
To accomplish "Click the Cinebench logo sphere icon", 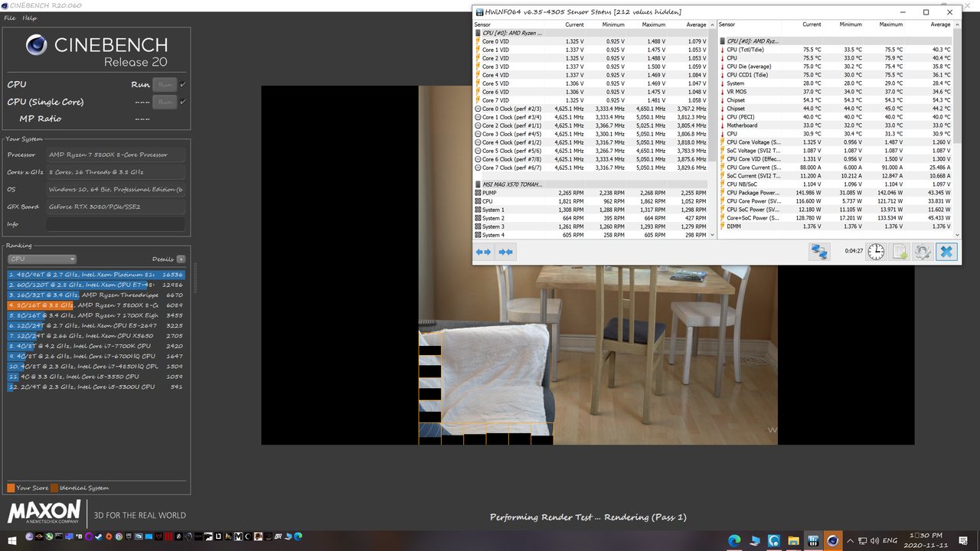I will point(36,45).
